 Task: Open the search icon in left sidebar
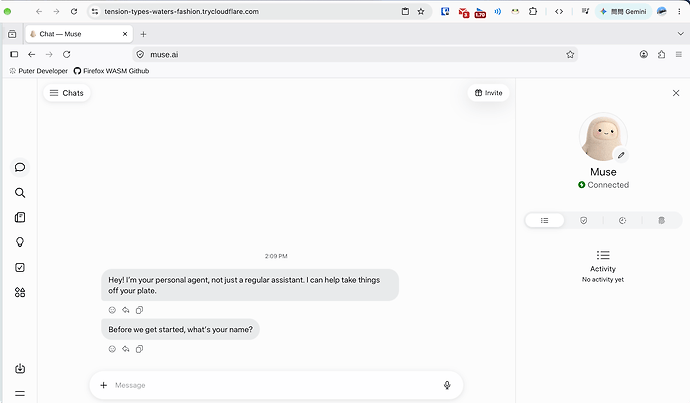tap(20, 193)
